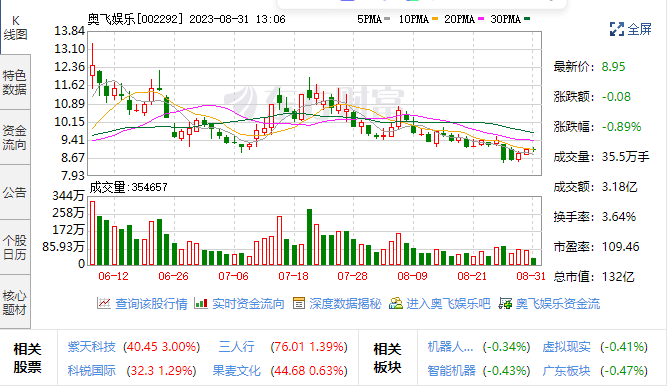Image resolution: width=668 pixels, height=388 pixels.
Task: Click the 最新价 value 8.95
Action: tap(613, 67)
